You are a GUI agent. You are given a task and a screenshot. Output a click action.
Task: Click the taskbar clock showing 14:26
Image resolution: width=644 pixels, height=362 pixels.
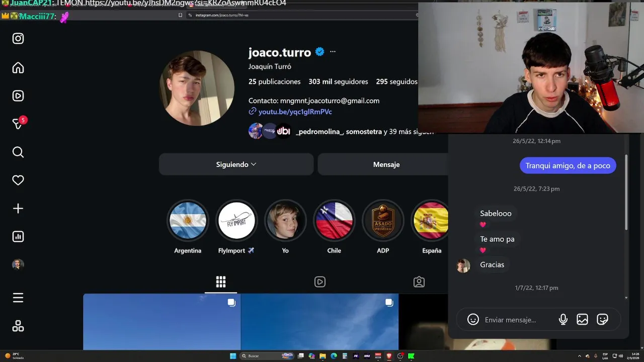tap(634, 356)
